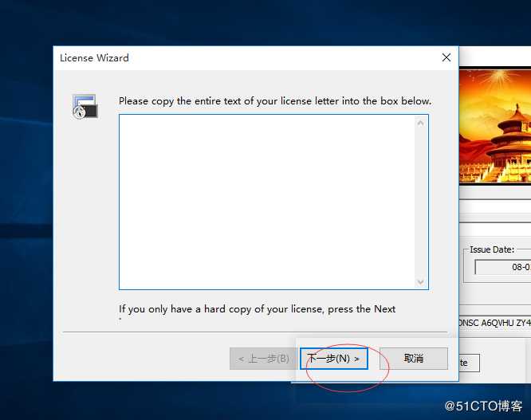
Task: Click the License Wizard title text
Action: pos(94,58)
